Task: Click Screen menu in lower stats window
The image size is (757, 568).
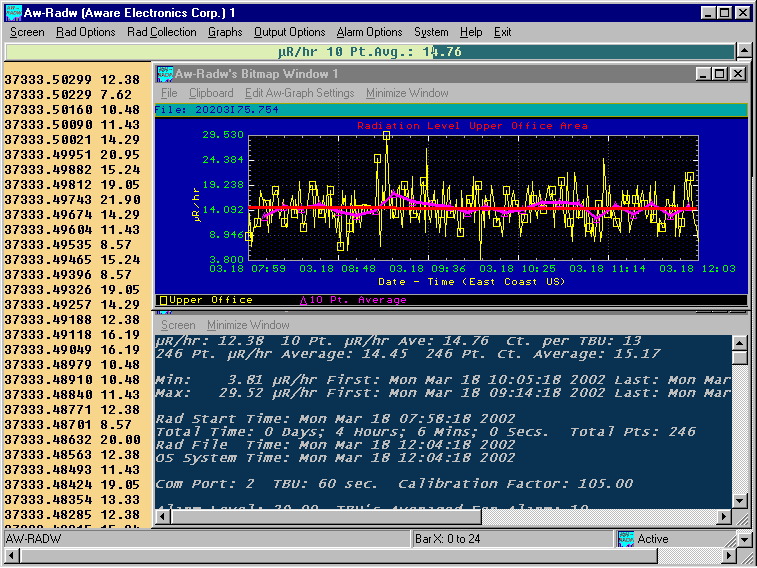Action: (178, 325)
